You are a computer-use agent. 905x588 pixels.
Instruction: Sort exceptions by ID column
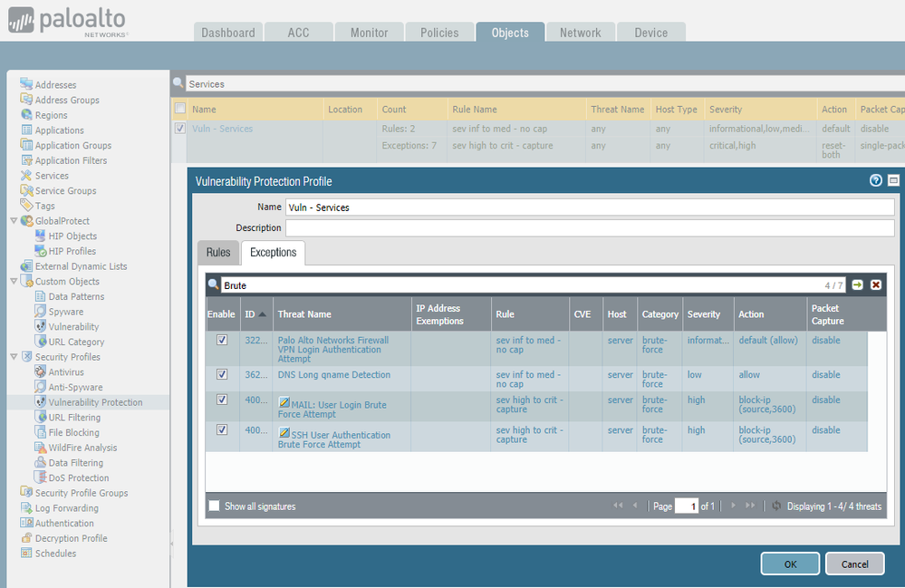[x=255, y=313]
